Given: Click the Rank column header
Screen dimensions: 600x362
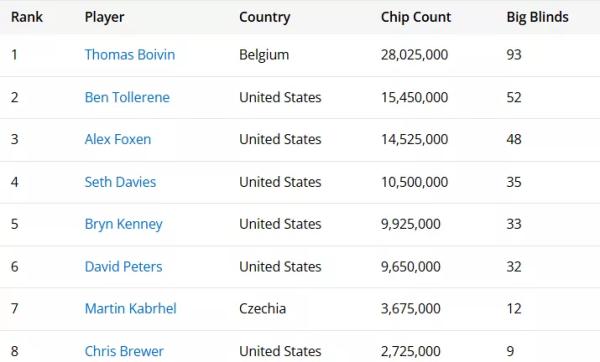Looking at the screenshot, I should (27, 17).
